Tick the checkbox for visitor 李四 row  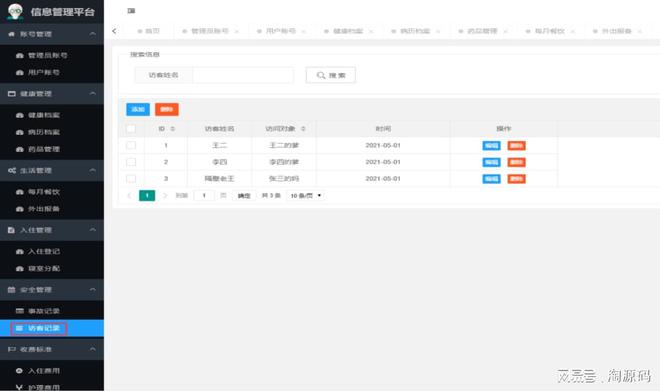(131, 162)
